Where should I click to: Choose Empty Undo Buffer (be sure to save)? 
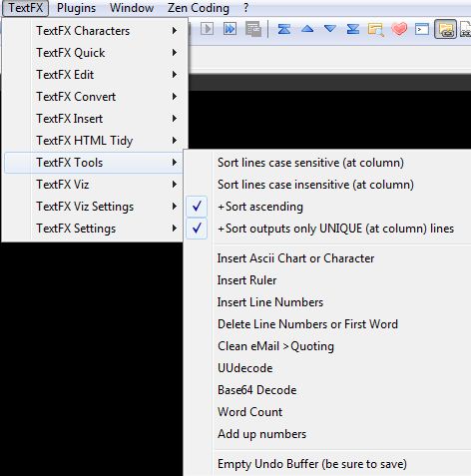coord(327,464)
